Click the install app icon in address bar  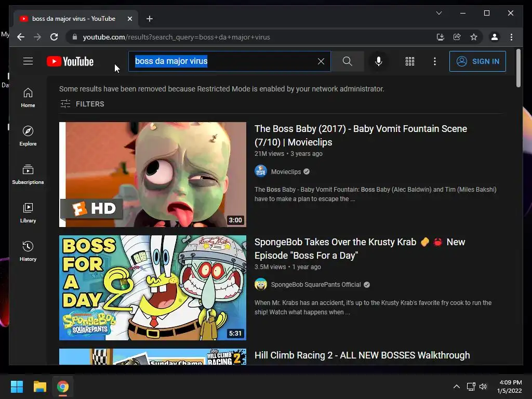441,37
